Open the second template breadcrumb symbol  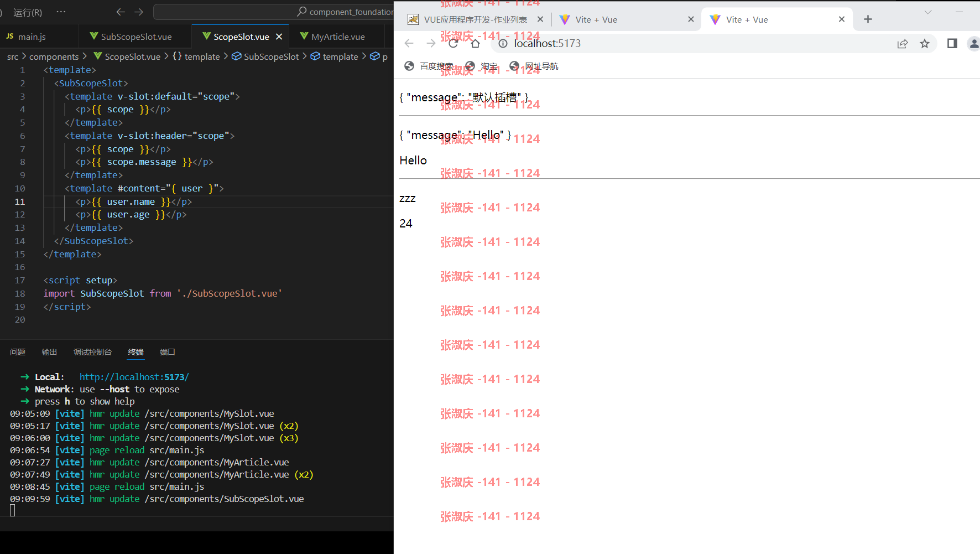tap(335, 56)
